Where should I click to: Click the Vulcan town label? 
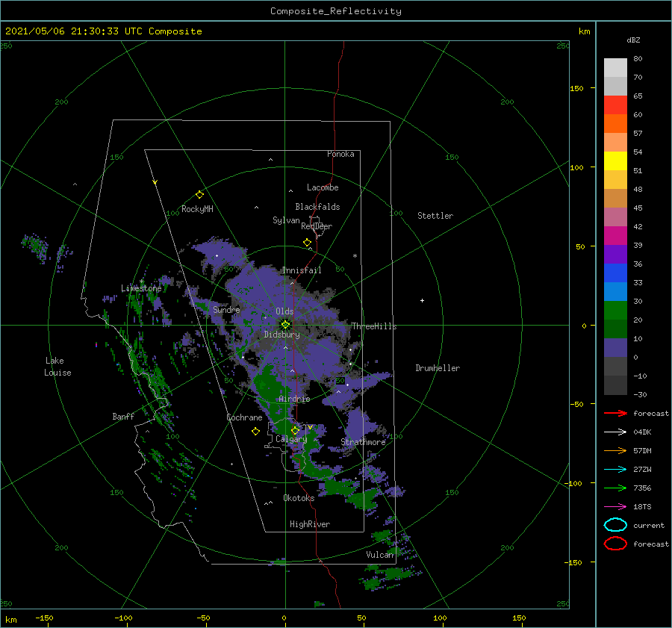point(379,555)
